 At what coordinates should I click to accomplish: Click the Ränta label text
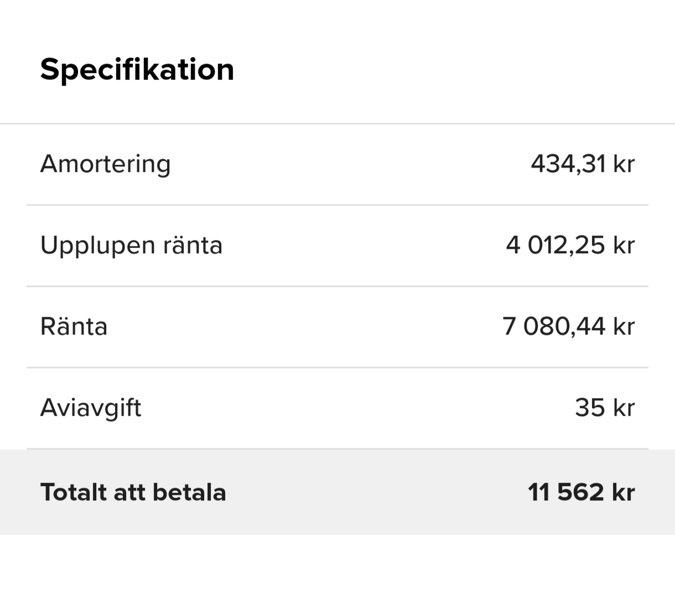pyautogui.click(x=74, y=326)
